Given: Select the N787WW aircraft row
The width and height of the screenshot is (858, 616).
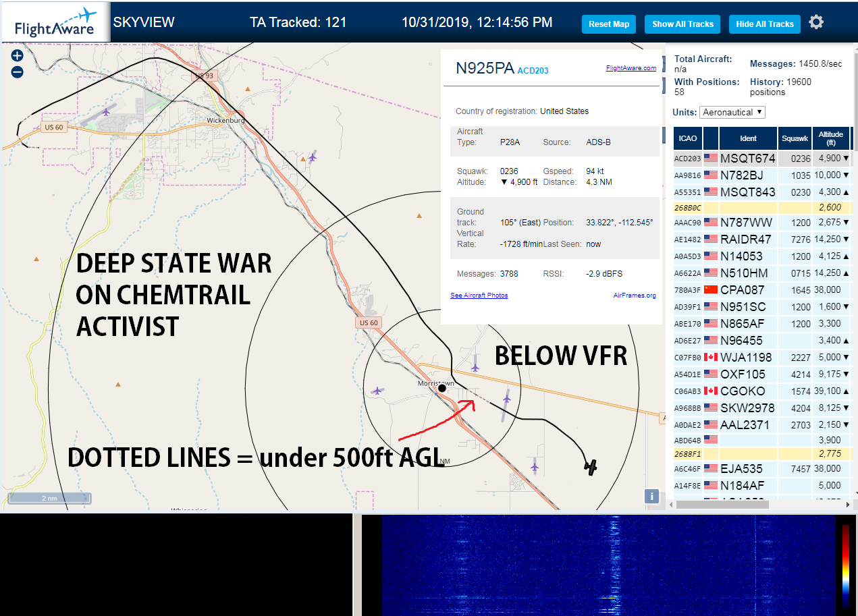Looking at the screenshot, I should 762,222.
